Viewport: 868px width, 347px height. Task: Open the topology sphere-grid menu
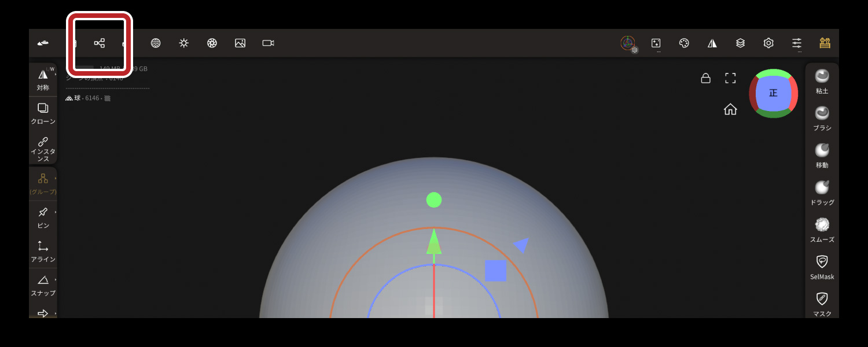tap(156, 43)
